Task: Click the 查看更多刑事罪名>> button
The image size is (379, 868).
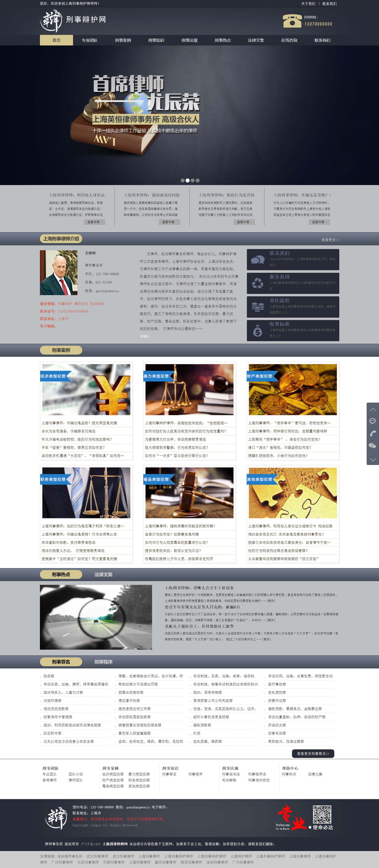Action: (x=313, y=754)
